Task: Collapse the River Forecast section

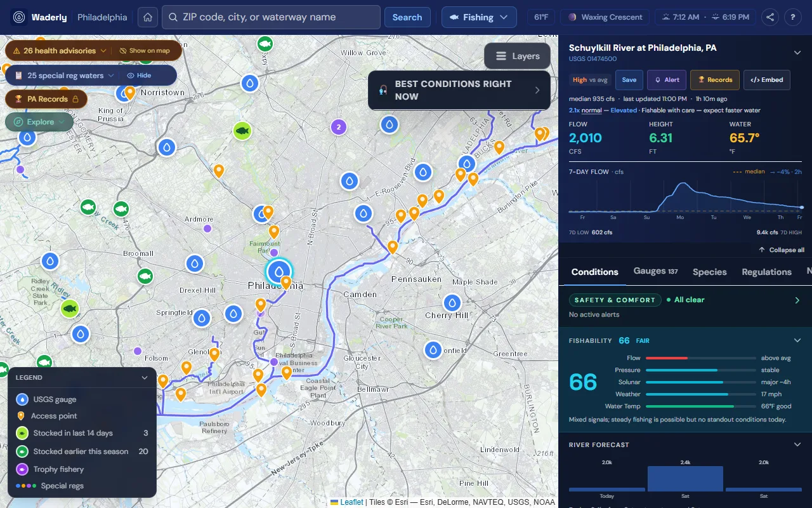Action: pyautogui.click(x=797, y=444)
